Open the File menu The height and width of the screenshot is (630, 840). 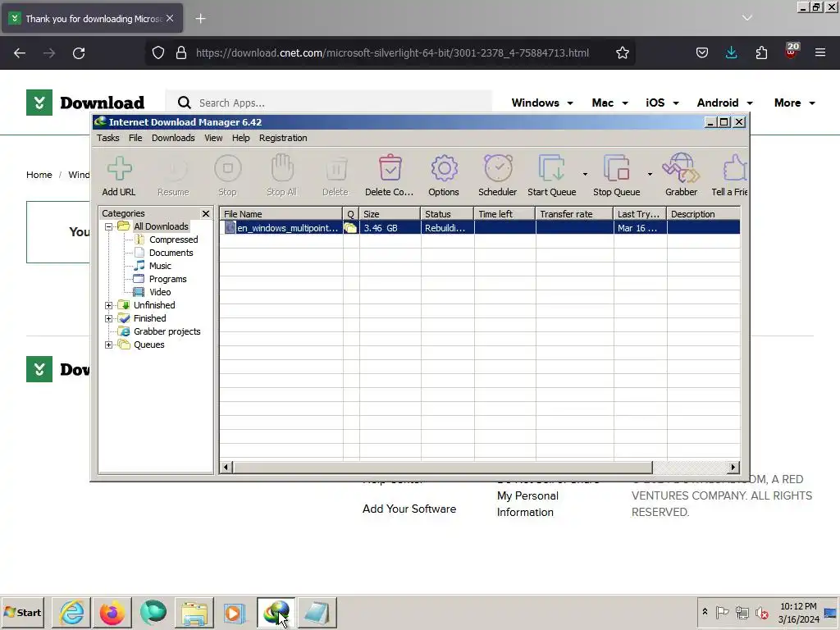[135, 138]
